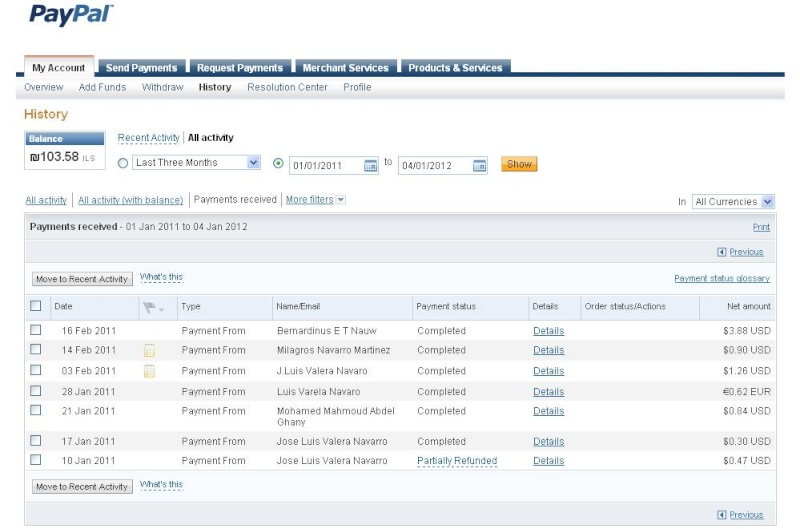Check the 16 Feb 2011 transaction box
The height and width of the screenshot is (529, 800).
[36, 330]
